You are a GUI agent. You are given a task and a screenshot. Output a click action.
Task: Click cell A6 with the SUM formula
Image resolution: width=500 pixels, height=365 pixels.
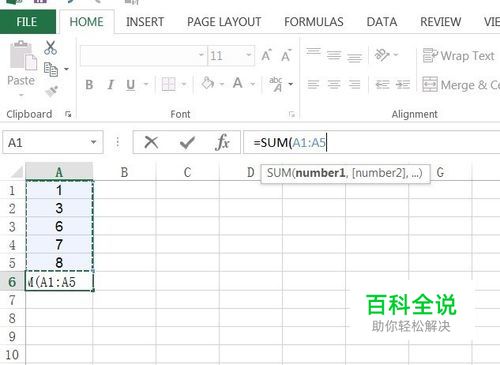[59, 282]
